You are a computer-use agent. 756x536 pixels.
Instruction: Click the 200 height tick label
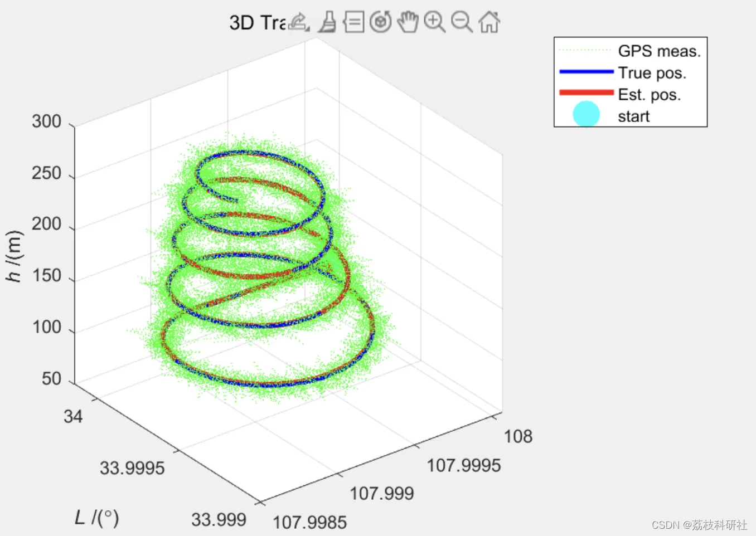click(x=46, y=224)
